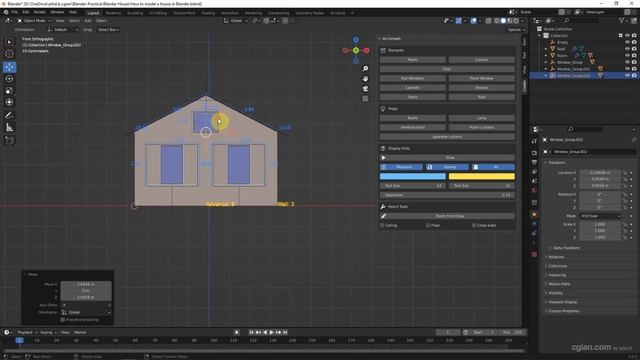Click the Blender logo icon in menu bar
The width and height of the screenshot is (640, 360).
6,13
